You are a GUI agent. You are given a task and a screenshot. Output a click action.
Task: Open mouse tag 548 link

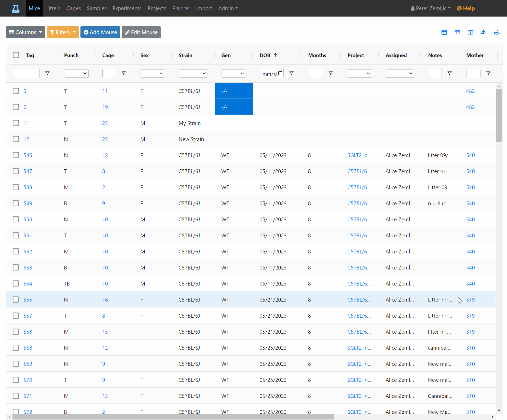[x=28, y=187]
